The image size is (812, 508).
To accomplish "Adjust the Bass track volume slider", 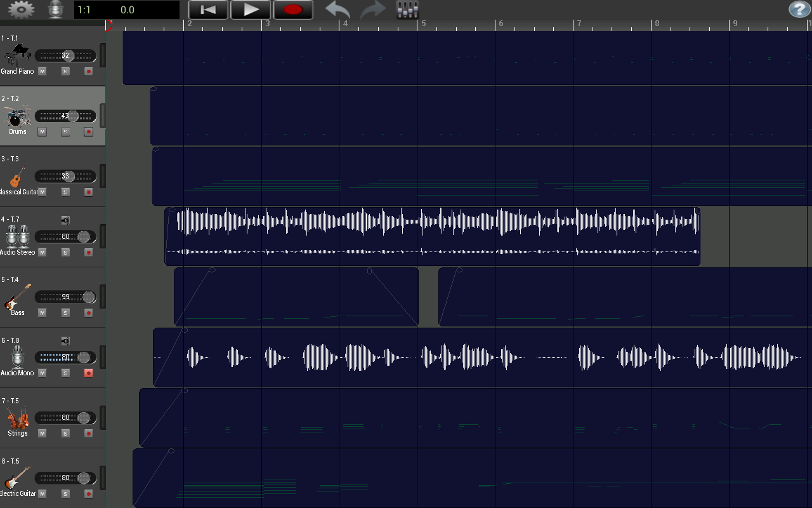I will [x=65, y=297].
